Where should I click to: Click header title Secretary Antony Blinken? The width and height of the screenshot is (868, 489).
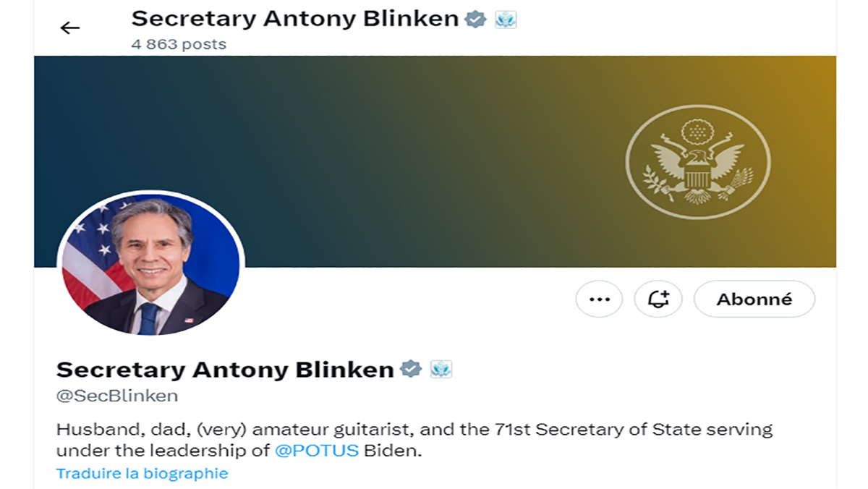(295, 19)
